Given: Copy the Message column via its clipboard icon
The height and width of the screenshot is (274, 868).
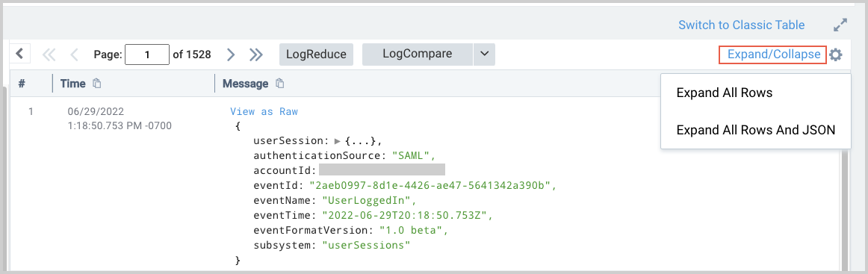Looking at the screenshot, I should click(280, 84).
